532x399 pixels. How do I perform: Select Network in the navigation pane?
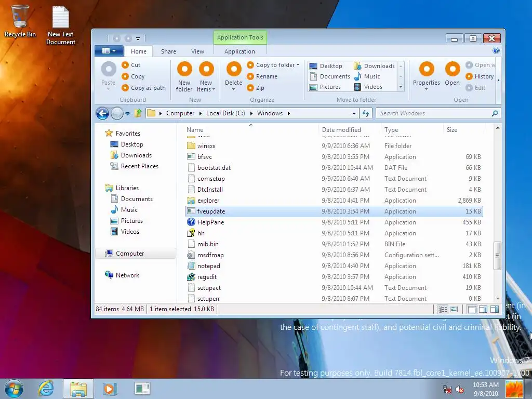[123, 275]
